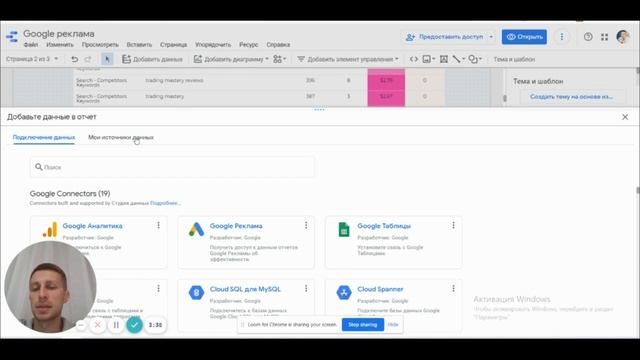Click the Добавить данные toolbar button
The width and height of the screenshot is (640, 360).
(x=152, y=59)
